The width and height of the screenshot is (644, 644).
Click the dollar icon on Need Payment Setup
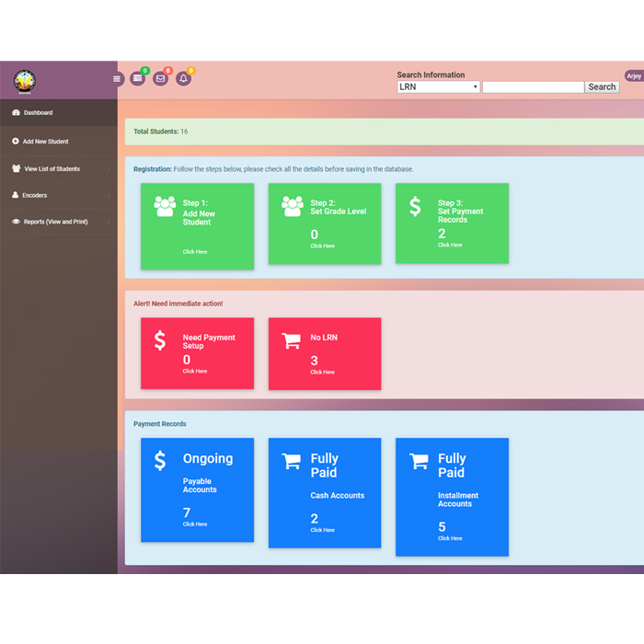160,341
